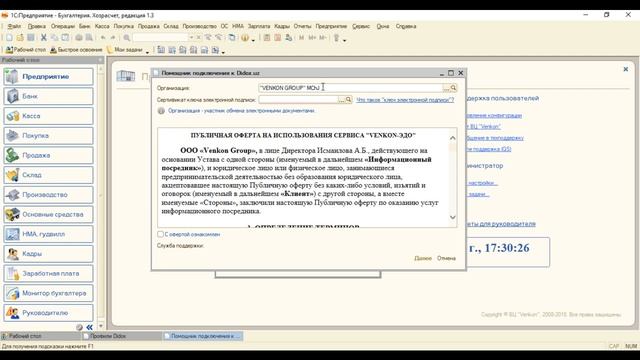Open the Зарплата menu
Viewport: 640px width, 360px height.
coord(259,26)
